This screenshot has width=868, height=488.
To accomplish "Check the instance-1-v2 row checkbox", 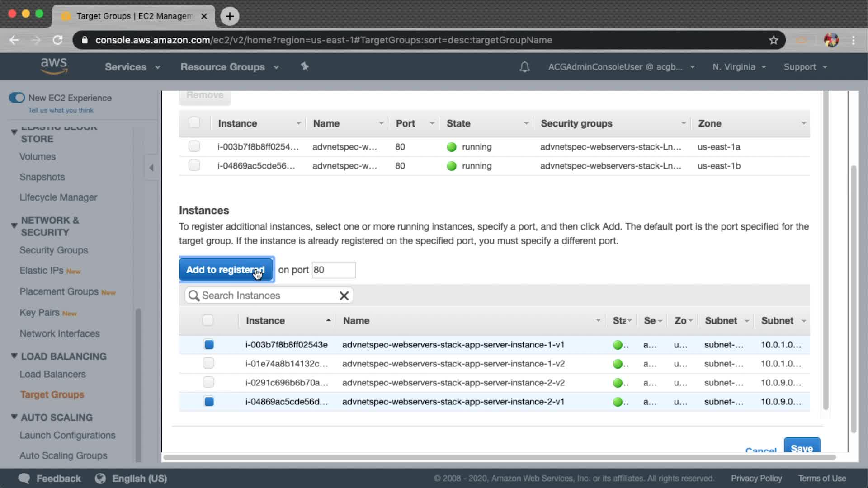I will click(x=208, y=363).
